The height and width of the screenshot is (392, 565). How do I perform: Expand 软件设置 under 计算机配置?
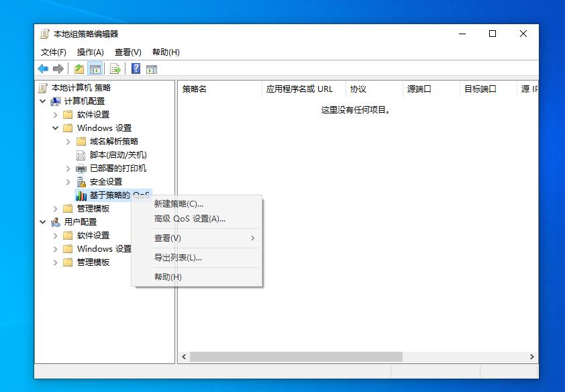coord(56,114)
